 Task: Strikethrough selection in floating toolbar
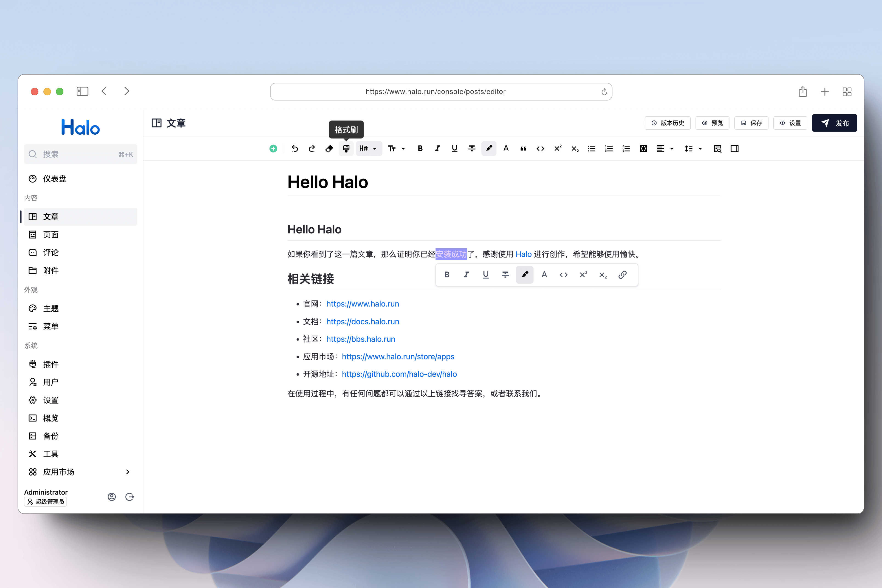[505, 274]
